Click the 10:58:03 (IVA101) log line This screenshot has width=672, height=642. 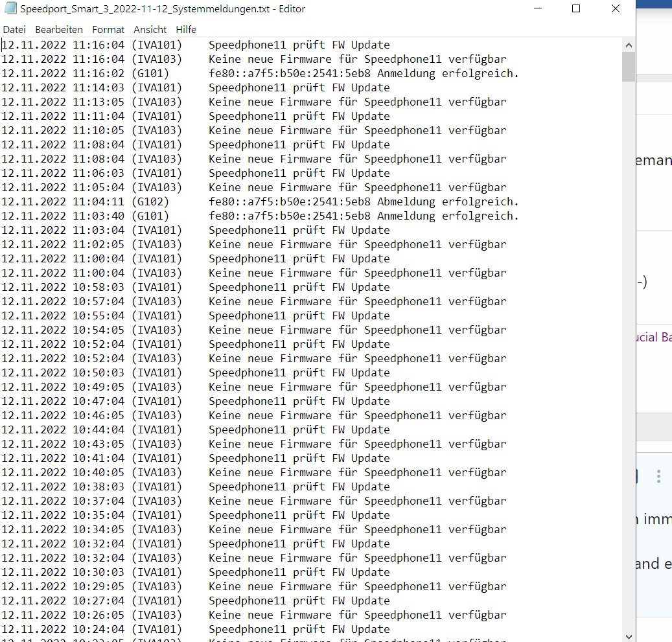pos(196,287)
